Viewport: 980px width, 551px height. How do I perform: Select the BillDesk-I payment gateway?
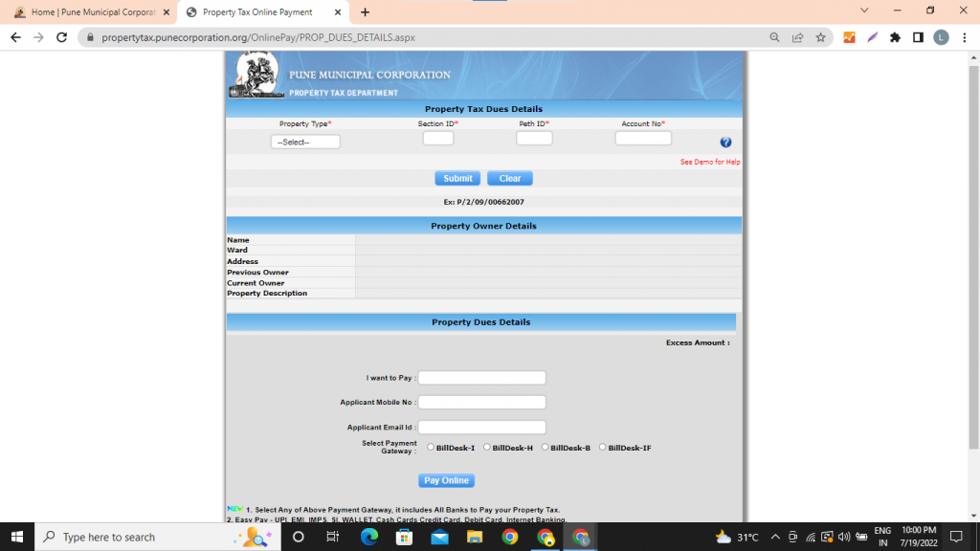point(433,446)
